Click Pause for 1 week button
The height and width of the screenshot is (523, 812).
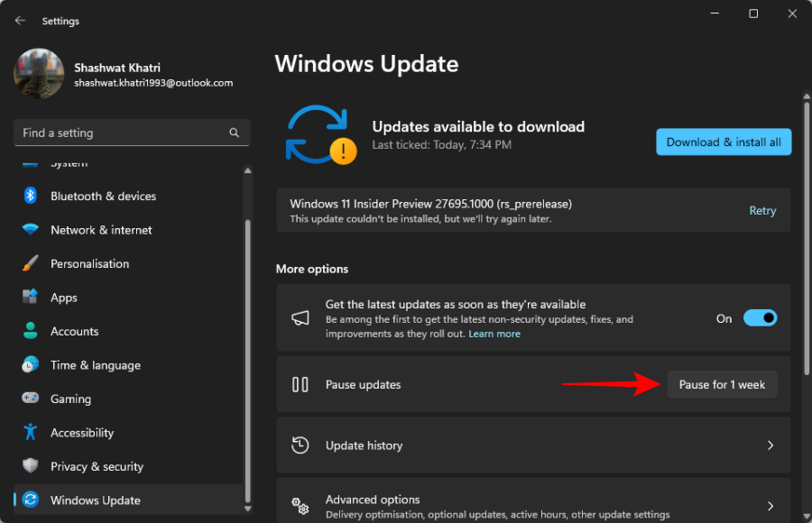pos(722,384)
